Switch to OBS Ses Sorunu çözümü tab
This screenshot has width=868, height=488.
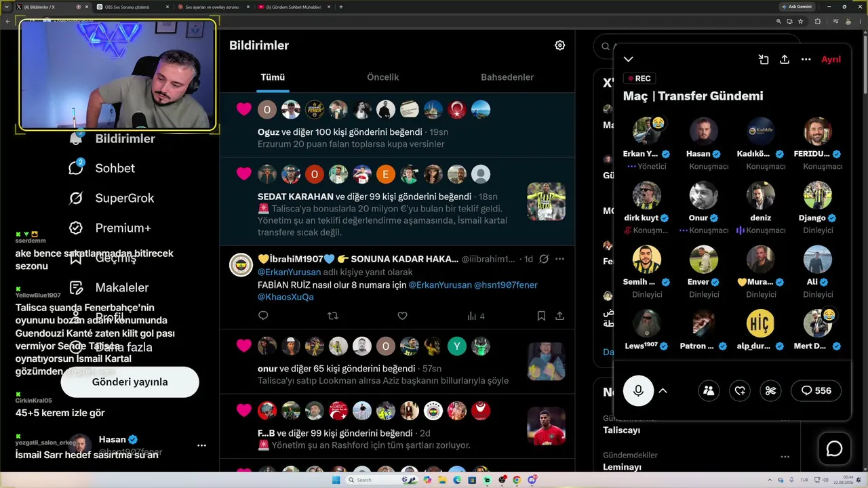[132, 7]
